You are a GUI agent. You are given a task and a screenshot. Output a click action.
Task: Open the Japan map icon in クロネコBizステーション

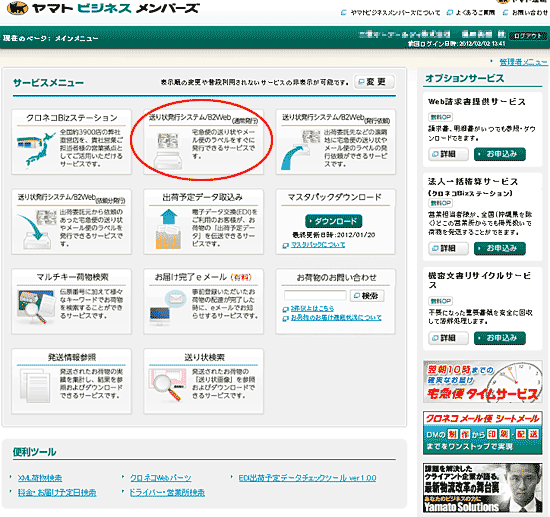36,150
